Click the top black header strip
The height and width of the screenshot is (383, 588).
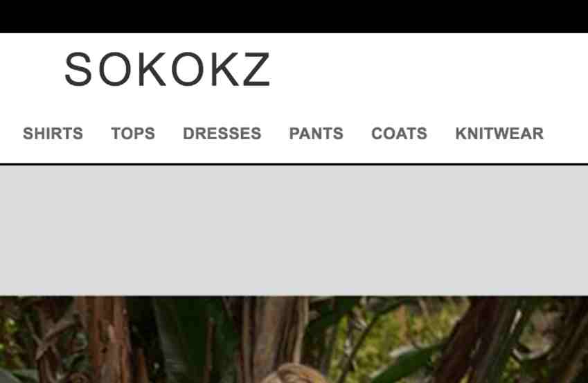pos(294,16)
